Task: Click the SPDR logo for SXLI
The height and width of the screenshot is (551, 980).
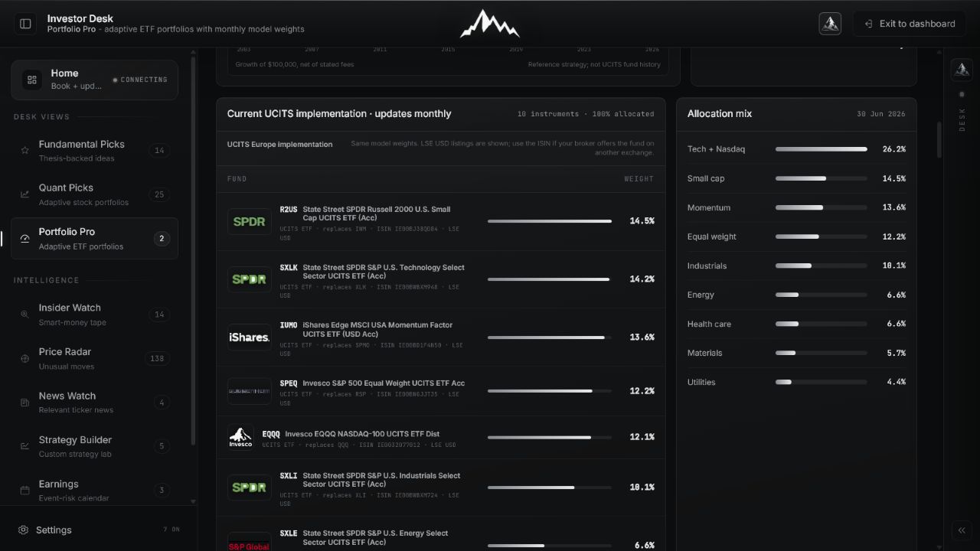Action: [250, 487]
